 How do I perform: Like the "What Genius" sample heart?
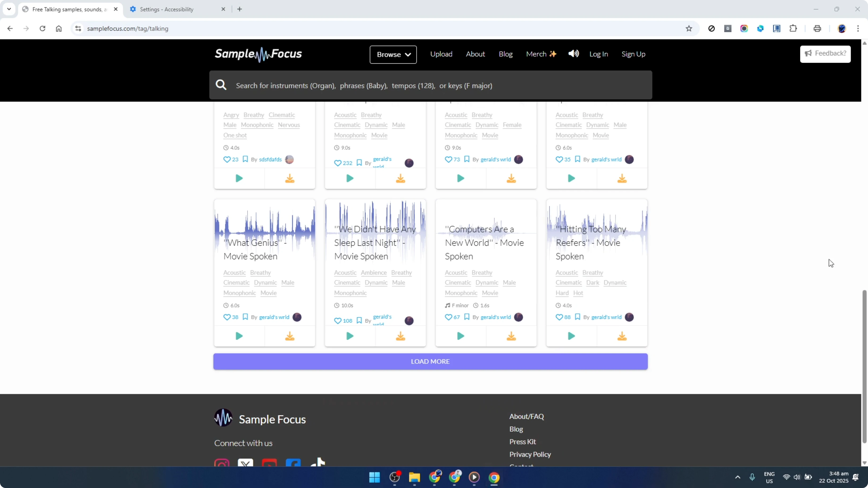coord(227,317)
